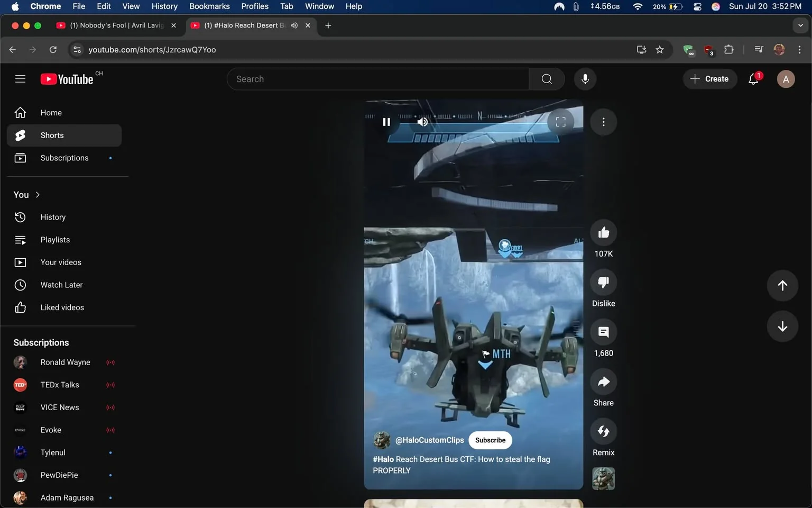Close the Halo Reach Desert tab
The image size is (812, 508).
pyautogui.click(x=308, y=25)
